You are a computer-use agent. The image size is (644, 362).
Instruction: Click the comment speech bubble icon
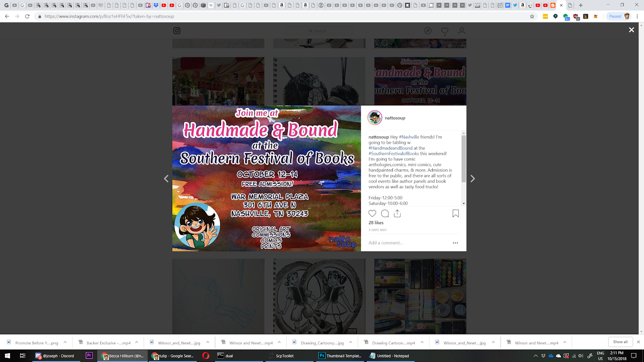[x=385, y=214]
